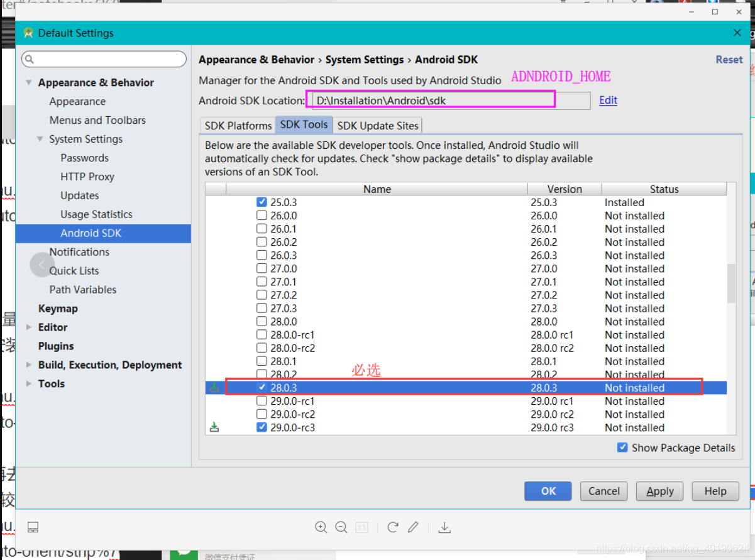Open Menus and Toolbars settings
The width and height of the screenshot is (755, 560).
(97, 120)
